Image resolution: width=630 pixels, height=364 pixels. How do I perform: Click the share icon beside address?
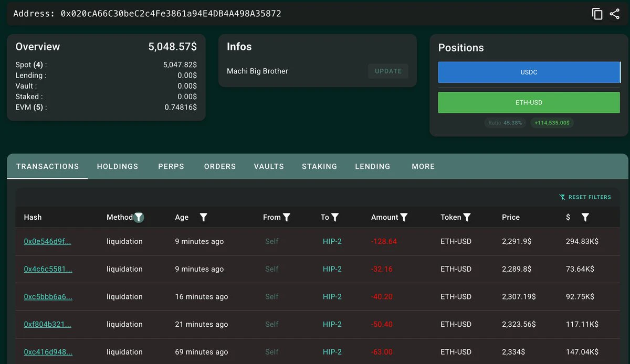(x=615, y=14)
